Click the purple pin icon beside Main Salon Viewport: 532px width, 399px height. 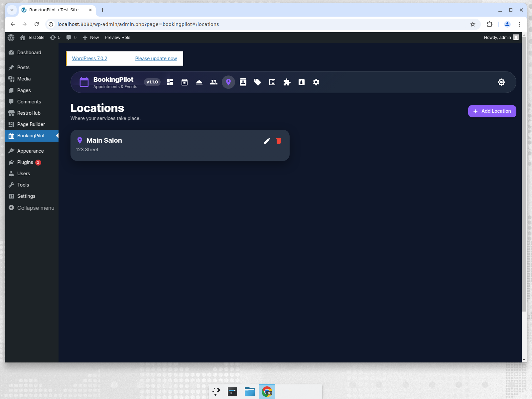tap(80, 140)
